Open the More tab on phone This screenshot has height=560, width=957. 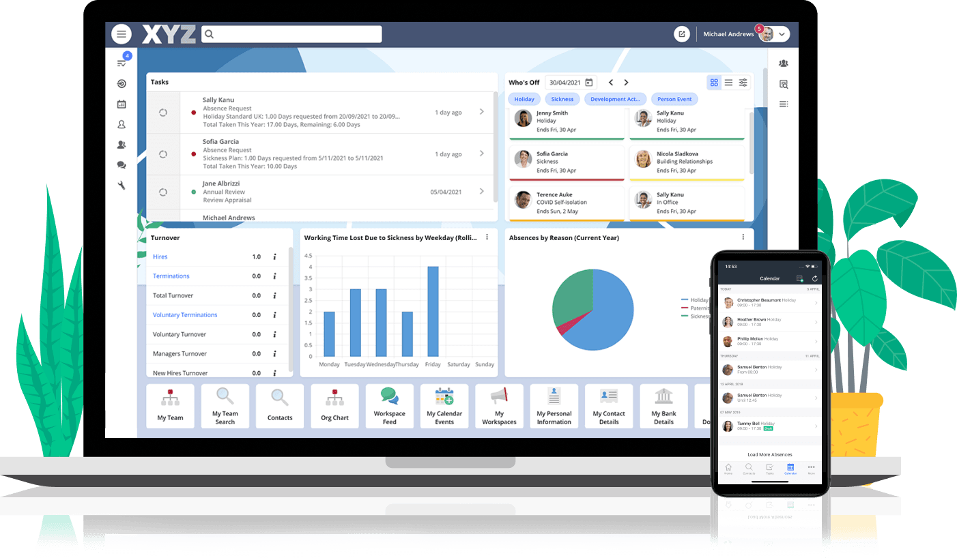[x=812, y=469]
